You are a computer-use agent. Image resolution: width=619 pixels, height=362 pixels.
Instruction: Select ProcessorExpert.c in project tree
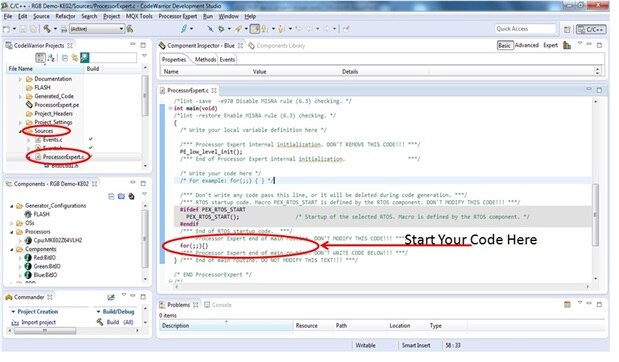coord(59,157)
